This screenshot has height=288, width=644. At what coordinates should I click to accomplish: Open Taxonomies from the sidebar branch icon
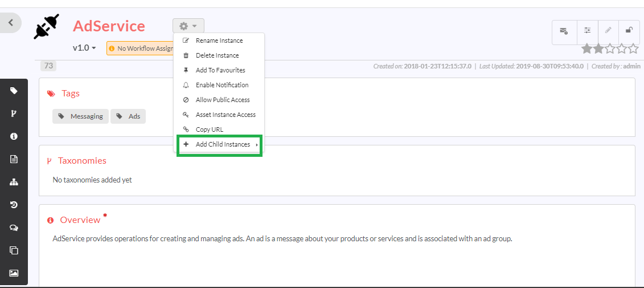pos(14,113)
